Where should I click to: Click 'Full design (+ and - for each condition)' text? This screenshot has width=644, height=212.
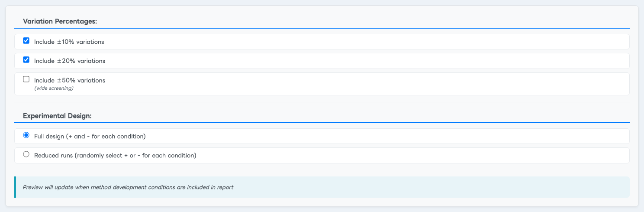(90, 136)
